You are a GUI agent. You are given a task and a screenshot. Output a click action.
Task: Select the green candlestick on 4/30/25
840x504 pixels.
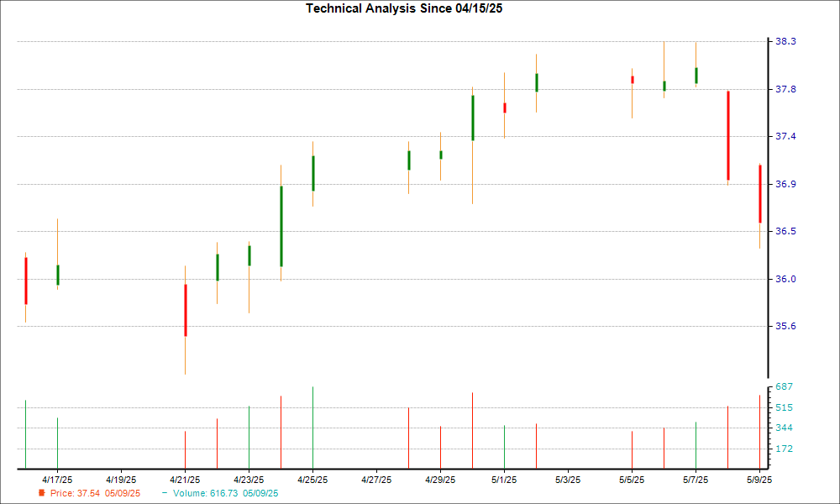(470, 118)
